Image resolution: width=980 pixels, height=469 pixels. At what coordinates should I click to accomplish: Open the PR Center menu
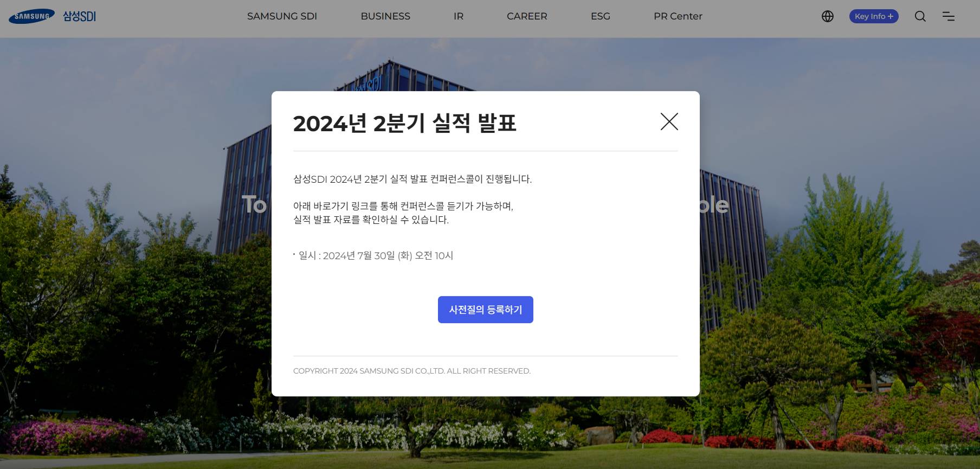point(678,16)
